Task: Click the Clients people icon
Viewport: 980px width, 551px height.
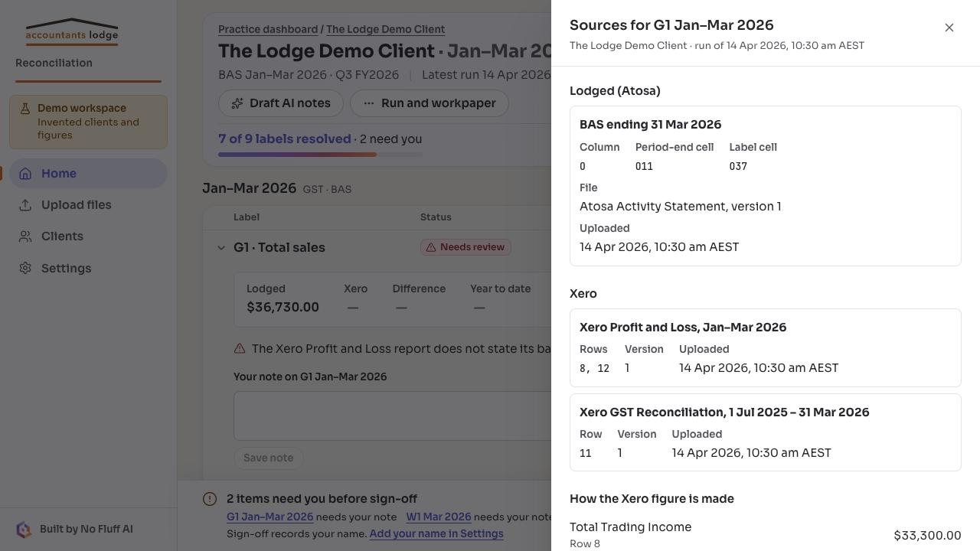Action: pos(25,236)
